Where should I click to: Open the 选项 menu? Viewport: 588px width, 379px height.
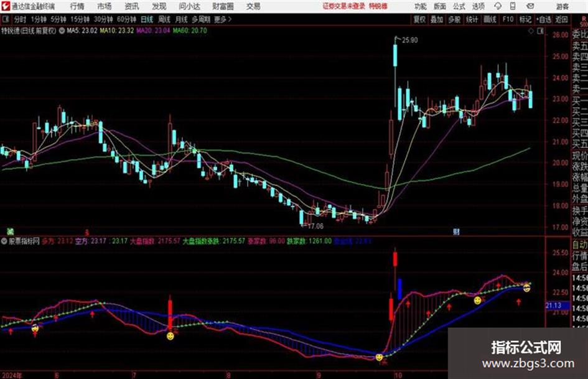[x=478, y=6]
